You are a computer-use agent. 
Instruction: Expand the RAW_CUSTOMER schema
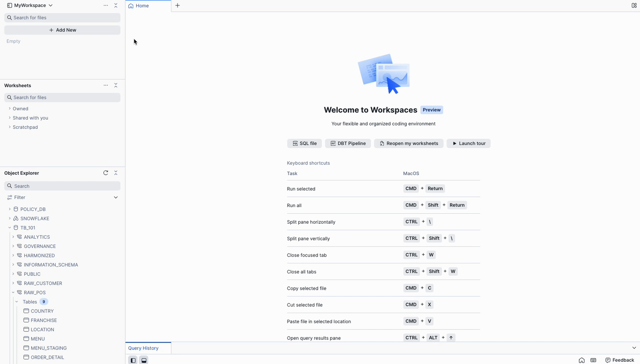click(x=13, y=283)
